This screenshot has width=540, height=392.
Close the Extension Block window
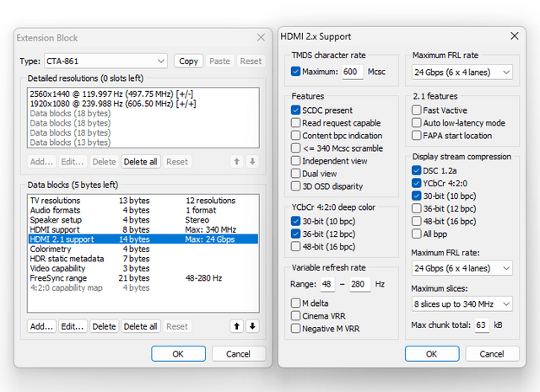tap(261, 37)
